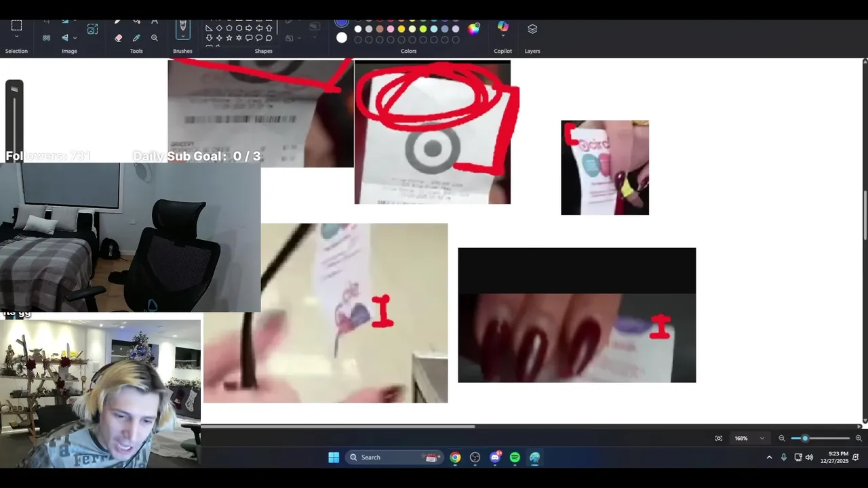Viewport: 868px width, 488px height.
Task: Select the oval callout shape
Action: tap(259, 38)
